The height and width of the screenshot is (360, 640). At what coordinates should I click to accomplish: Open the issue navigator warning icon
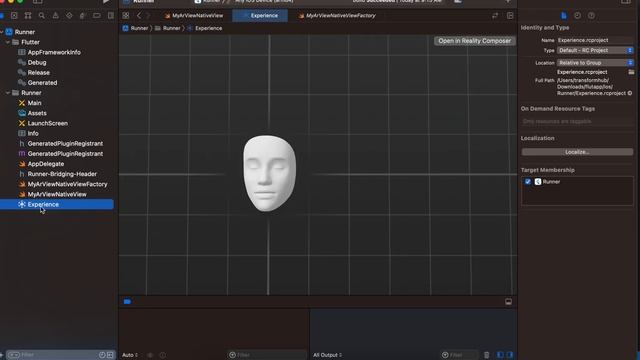click(x=56, y=16)
